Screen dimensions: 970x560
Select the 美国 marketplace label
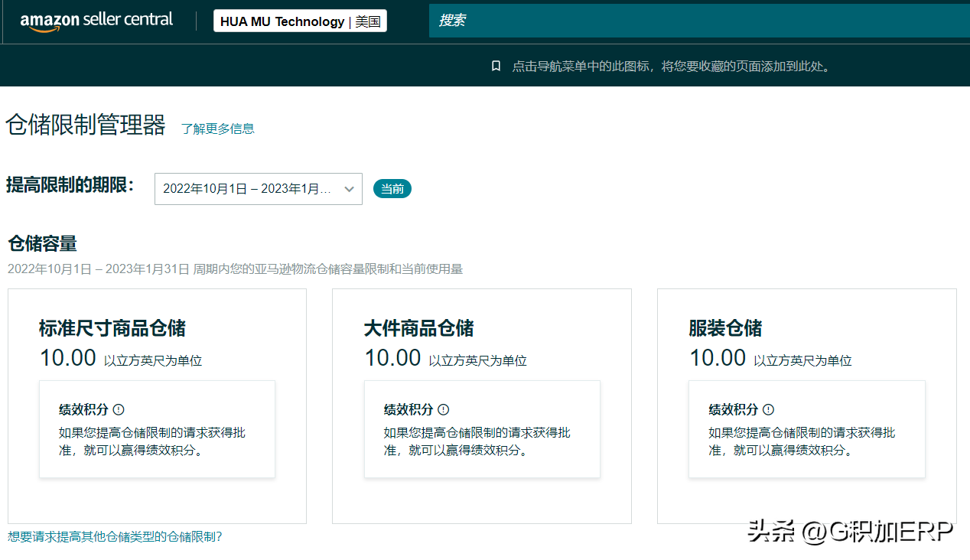[369, 21]
